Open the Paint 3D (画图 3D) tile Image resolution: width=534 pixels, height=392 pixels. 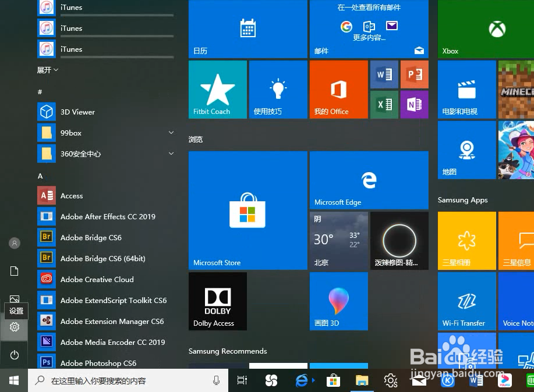(339, 301)
